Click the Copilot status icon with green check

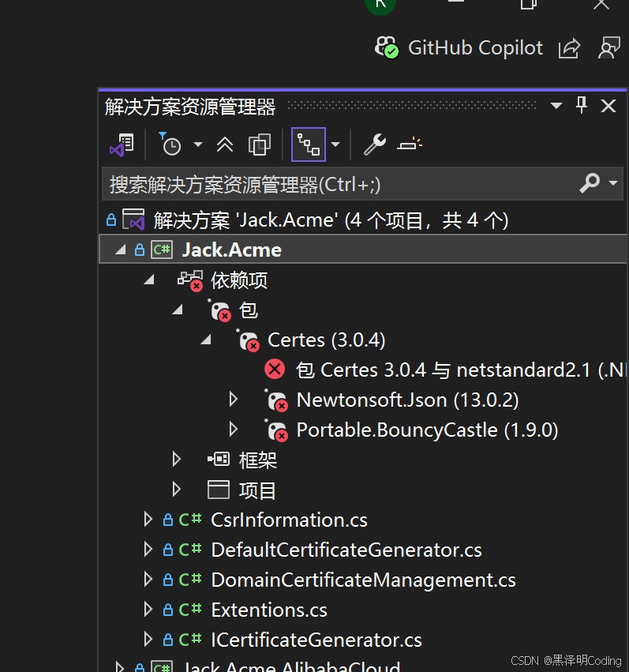coord(387,47)
